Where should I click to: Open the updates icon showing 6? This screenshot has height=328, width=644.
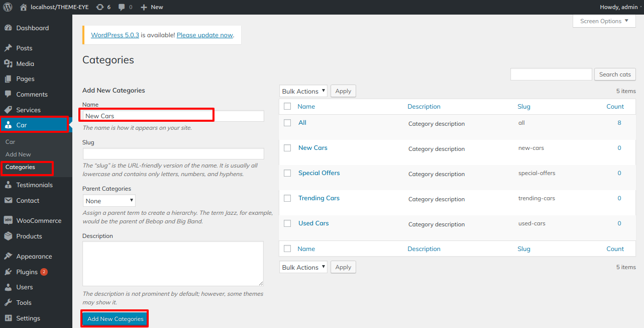point(100,7)
